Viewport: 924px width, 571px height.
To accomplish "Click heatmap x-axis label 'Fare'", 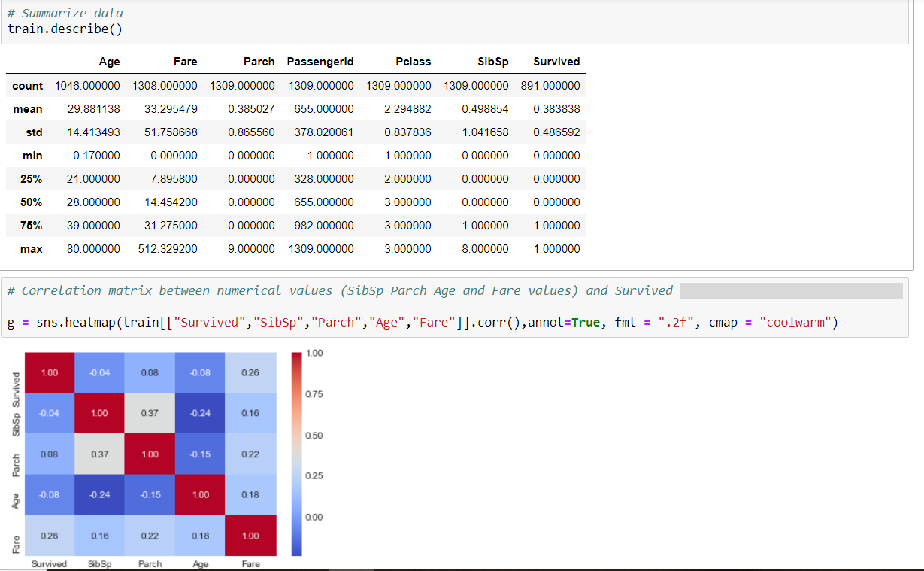I will (x=251, y=564).
